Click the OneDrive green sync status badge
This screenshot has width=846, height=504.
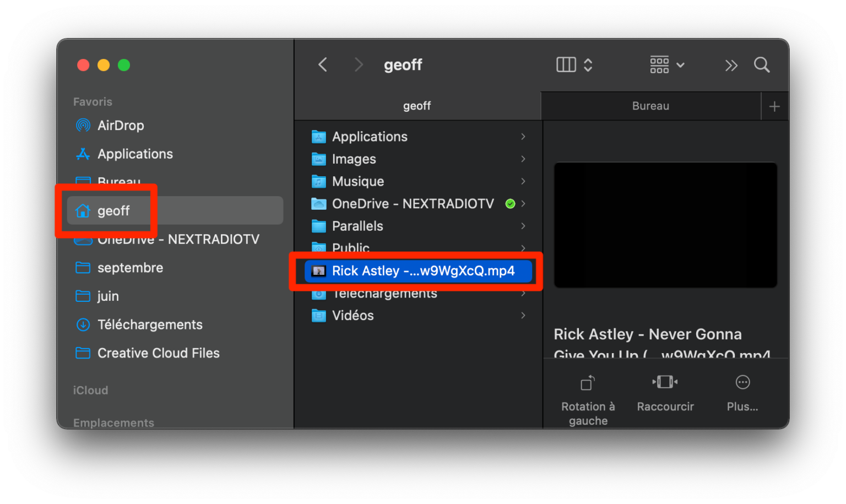click(511, 204)
